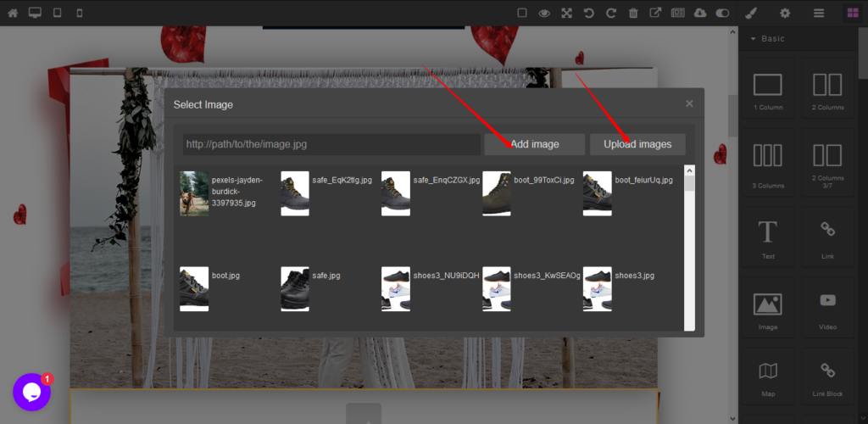
Task: Click the redo arrow icon
Action: tap(610, 13)
